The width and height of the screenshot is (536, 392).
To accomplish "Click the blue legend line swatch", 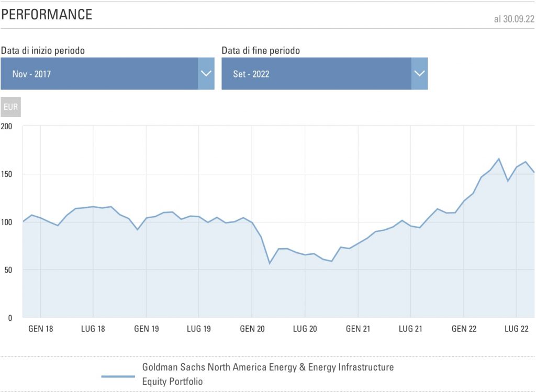I will tap(118, 376).
